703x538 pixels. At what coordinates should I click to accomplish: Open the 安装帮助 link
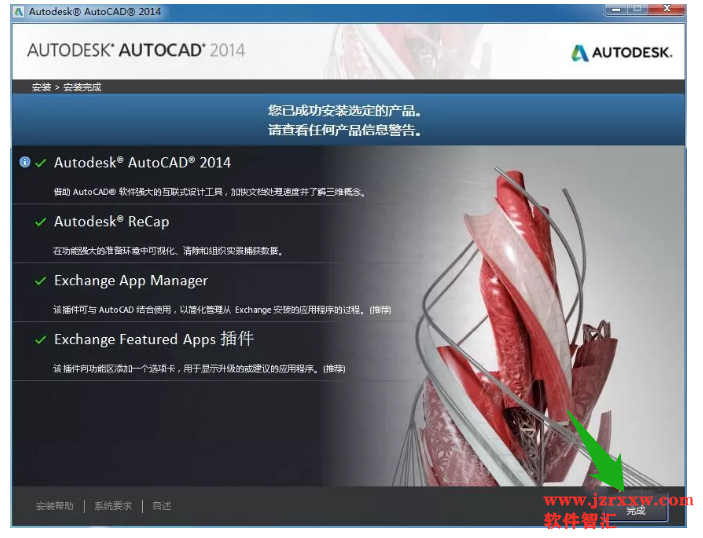coord(54,506)
